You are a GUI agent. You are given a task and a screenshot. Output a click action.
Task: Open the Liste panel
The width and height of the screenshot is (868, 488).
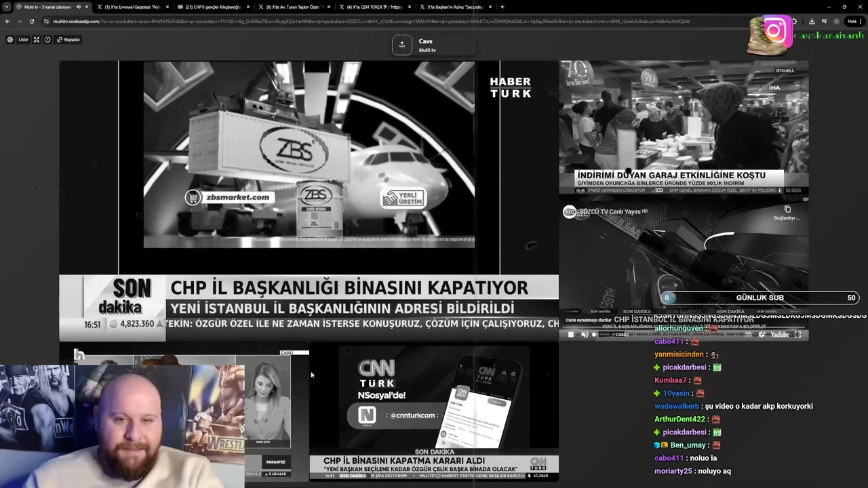(23, 39)
